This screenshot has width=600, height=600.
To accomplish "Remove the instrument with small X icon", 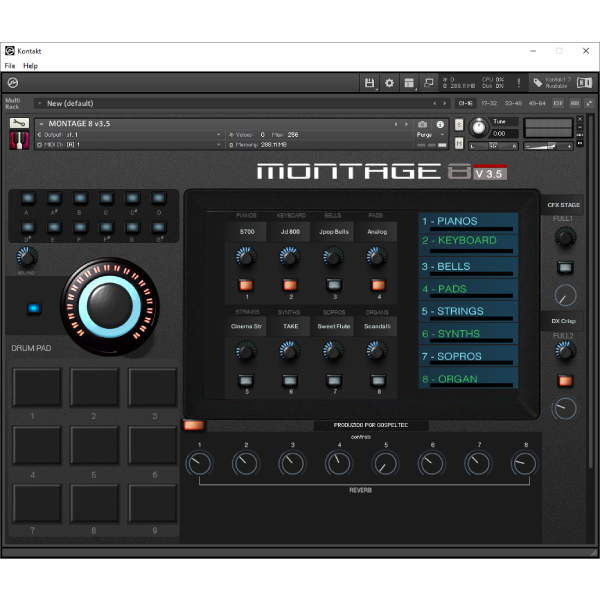I will (580, 119).
